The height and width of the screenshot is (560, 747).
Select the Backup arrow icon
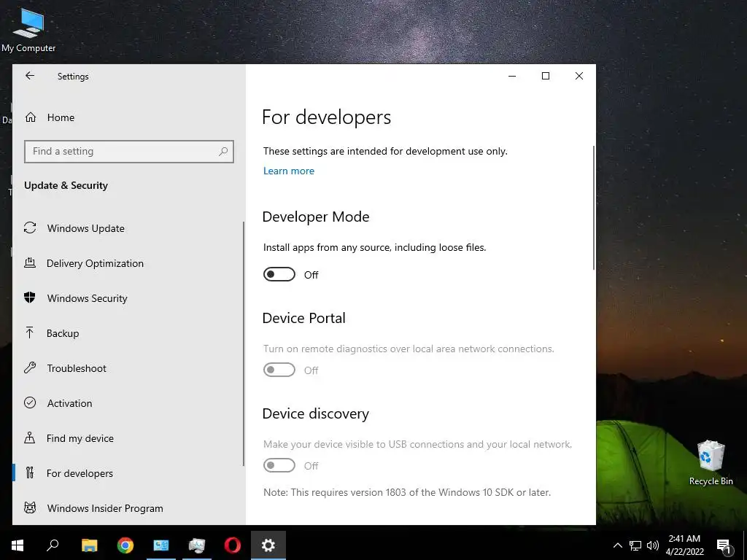pyautogui.click(x=29, y=332)
